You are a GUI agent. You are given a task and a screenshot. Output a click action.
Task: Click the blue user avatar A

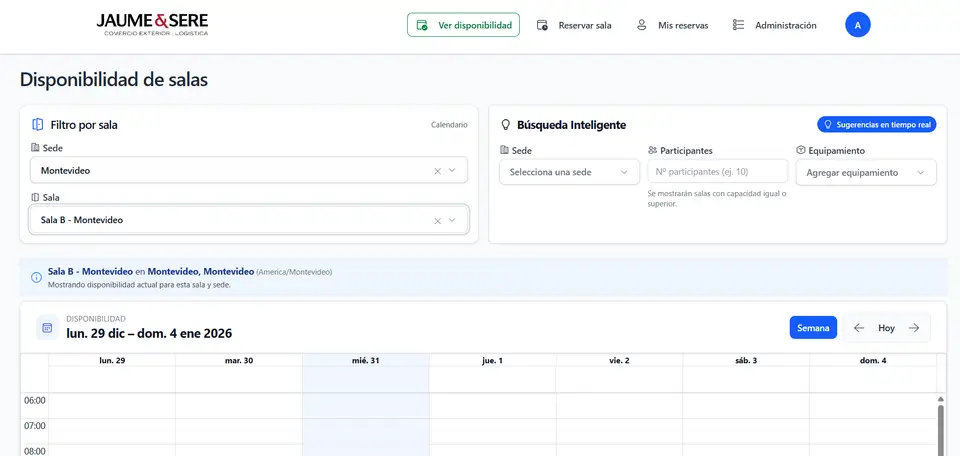(x=858, y=25)
